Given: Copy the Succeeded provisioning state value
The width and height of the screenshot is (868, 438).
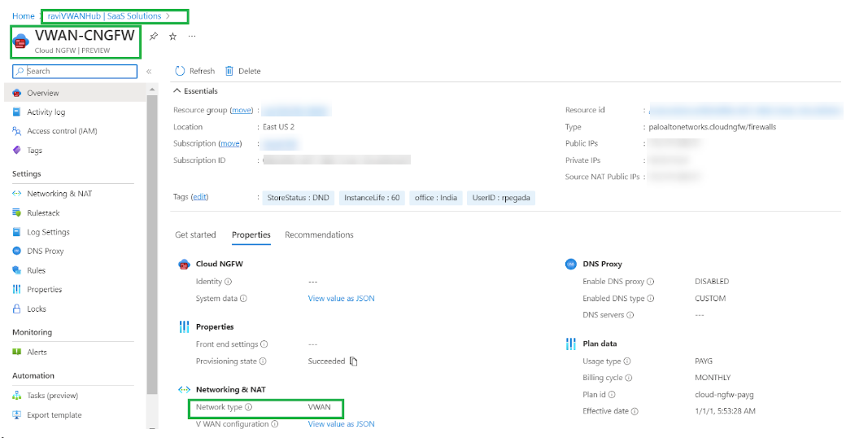Looking at the screenshot, I should [354, 361].
